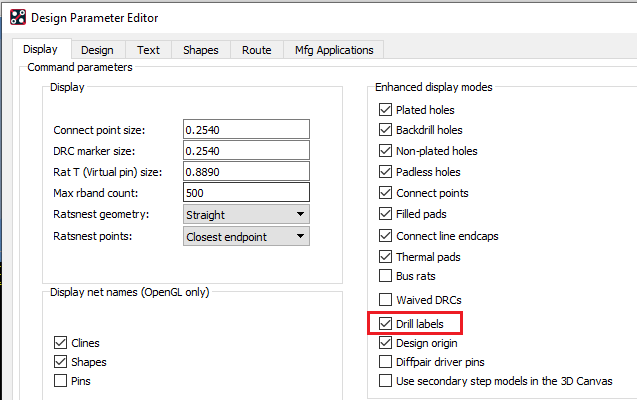Image resolution: width=637 pixels, height=400 pixels.
Task: Open the Ratsnest points dropdown
Action: (246, 236)
